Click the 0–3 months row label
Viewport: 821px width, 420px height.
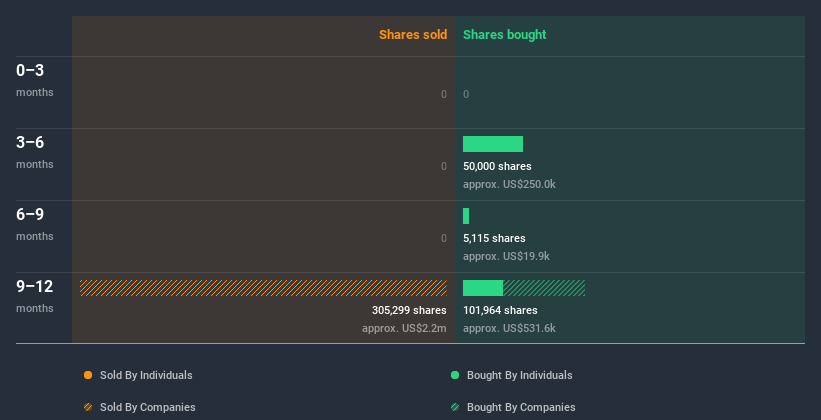[35, 80]
